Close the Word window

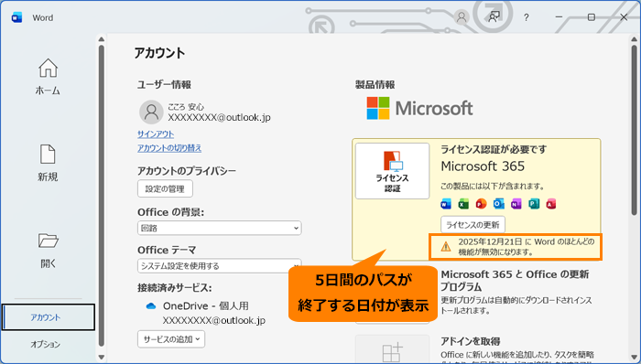(x=624, y=17)
